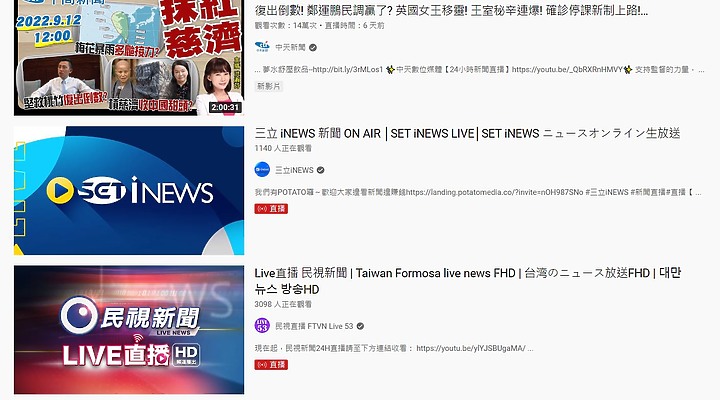Click the 民視直播 FTVN Live 53 avatar icon

[x=262, y=326]
